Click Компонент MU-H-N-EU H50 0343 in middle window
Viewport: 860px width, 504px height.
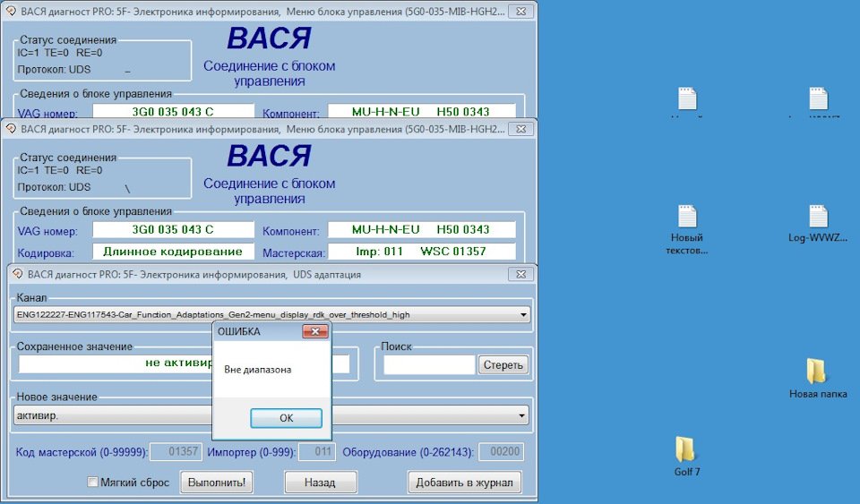coord(421,229)
